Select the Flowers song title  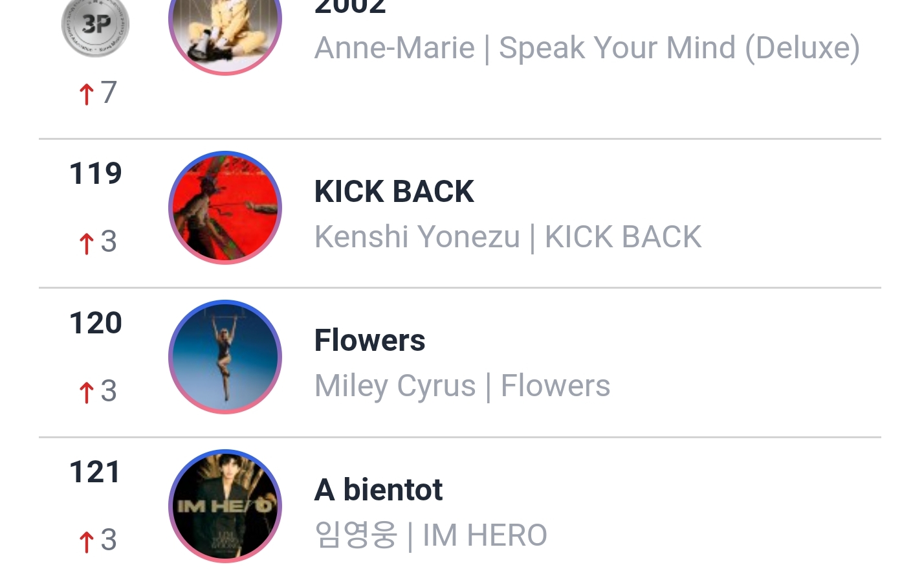click(x=369, y=340)
